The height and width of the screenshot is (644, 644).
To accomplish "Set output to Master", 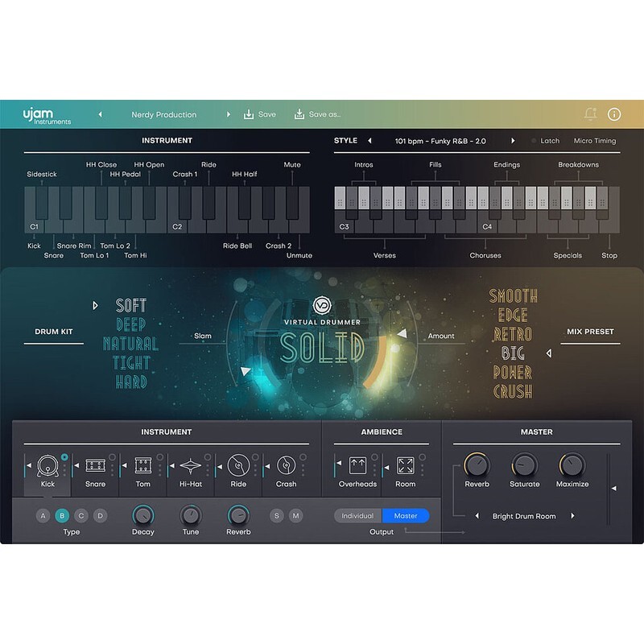I will (406, 516).
